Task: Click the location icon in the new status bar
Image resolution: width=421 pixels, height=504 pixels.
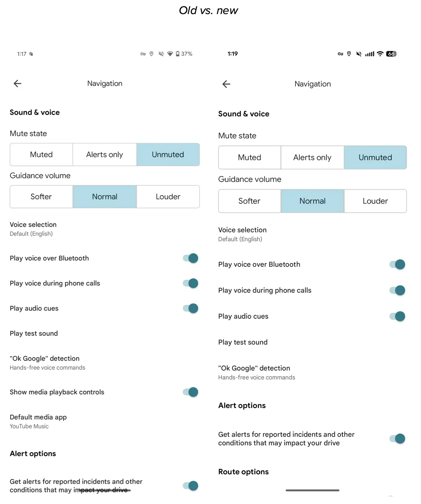Action: 349,53
